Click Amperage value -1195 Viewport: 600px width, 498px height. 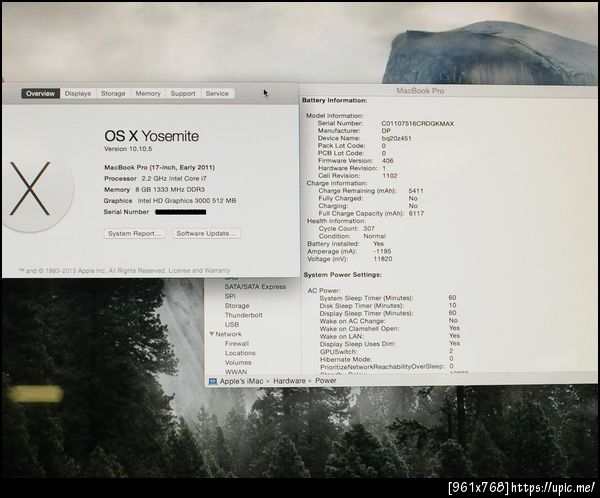click(x=382, y=251)
